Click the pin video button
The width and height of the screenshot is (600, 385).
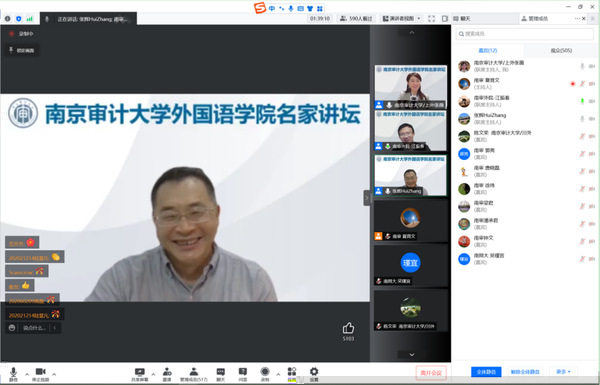[22, 50]
